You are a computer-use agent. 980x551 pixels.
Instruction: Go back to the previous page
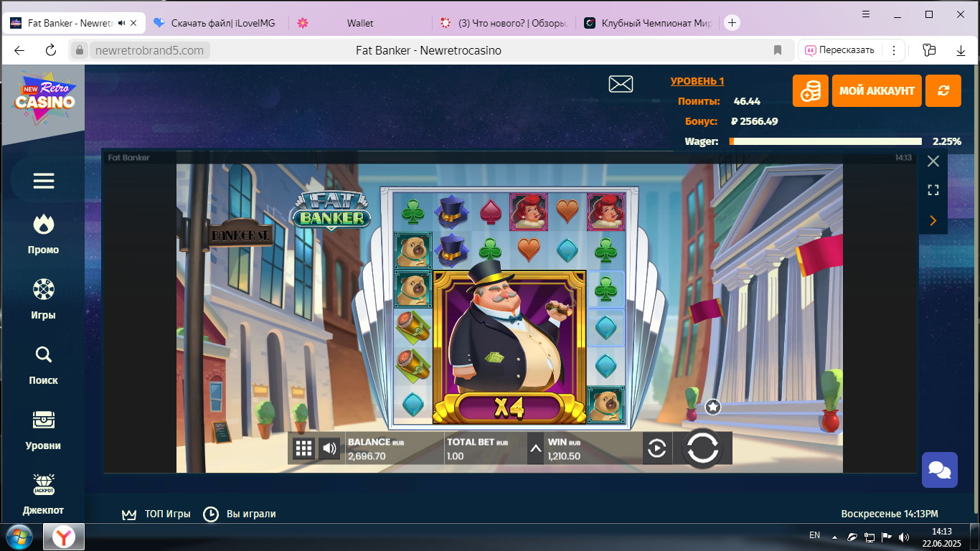19,50
